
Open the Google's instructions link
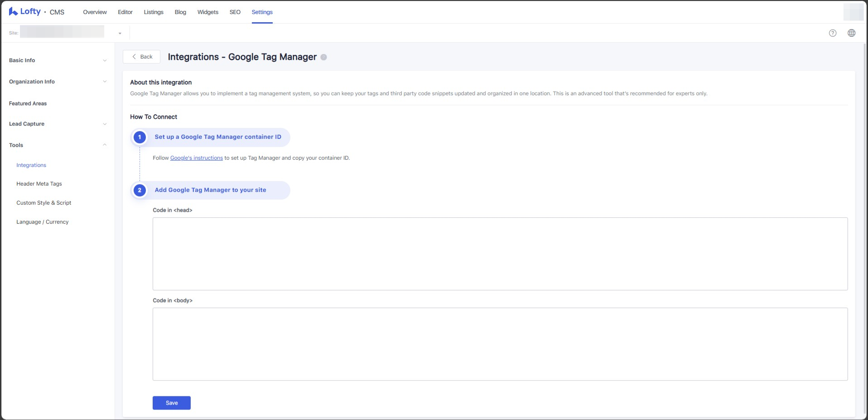point(196,158)
